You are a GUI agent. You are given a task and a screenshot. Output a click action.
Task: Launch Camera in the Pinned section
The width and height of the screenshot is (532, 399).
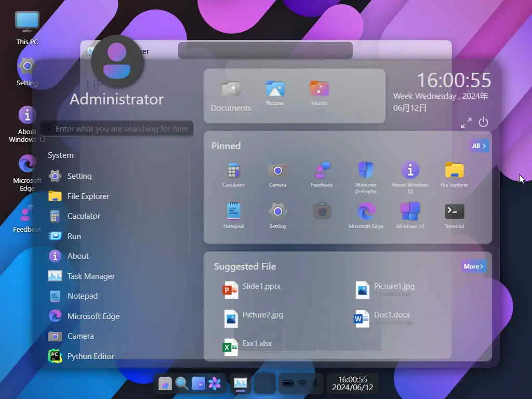point(277,175)
